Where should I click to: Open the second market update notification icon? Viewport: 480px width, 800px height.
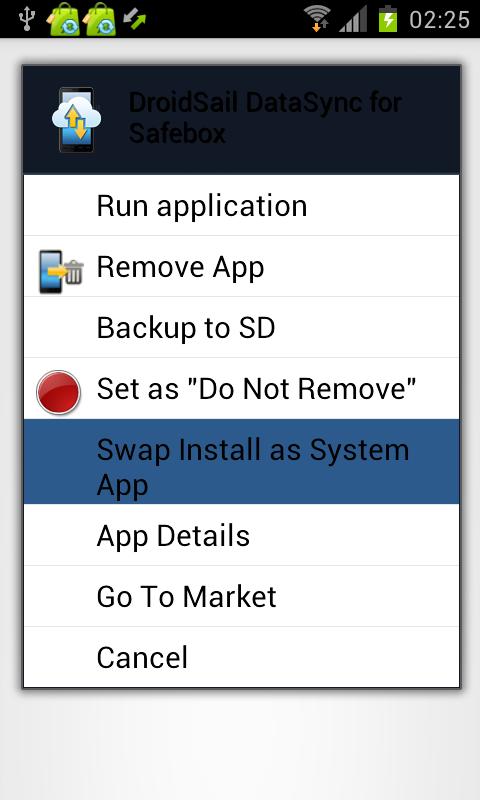click(x=99, y=19)
